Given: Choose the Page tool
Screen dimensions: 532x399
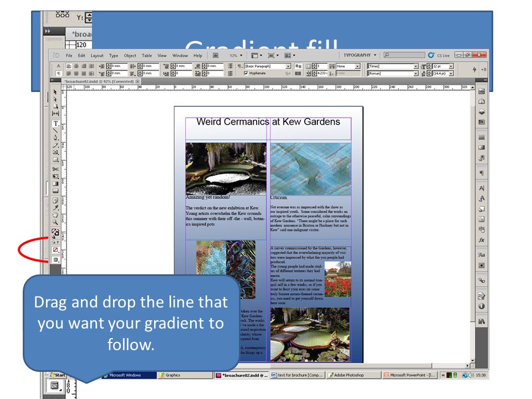Looking at the screenshot, I should coord(55,106).
